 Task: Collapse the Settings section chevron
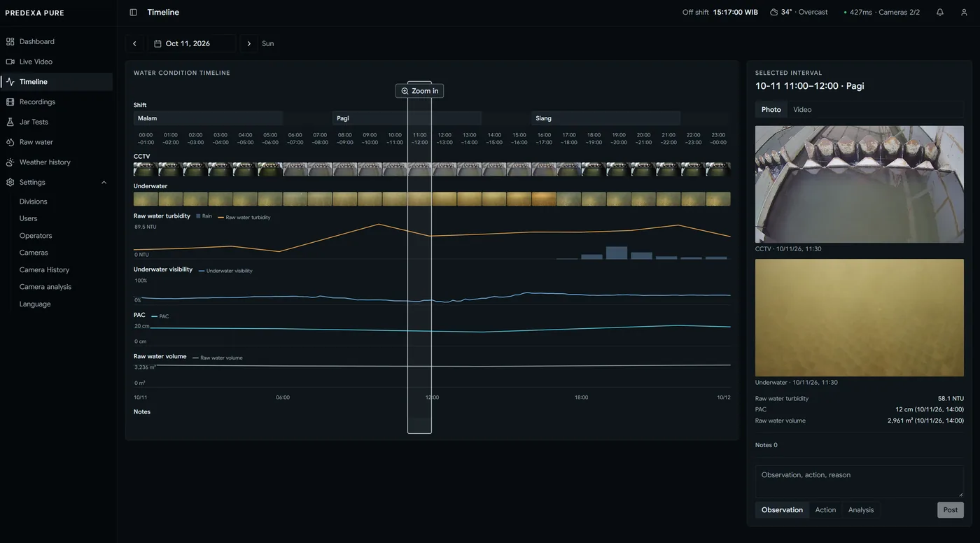[104, 183]
